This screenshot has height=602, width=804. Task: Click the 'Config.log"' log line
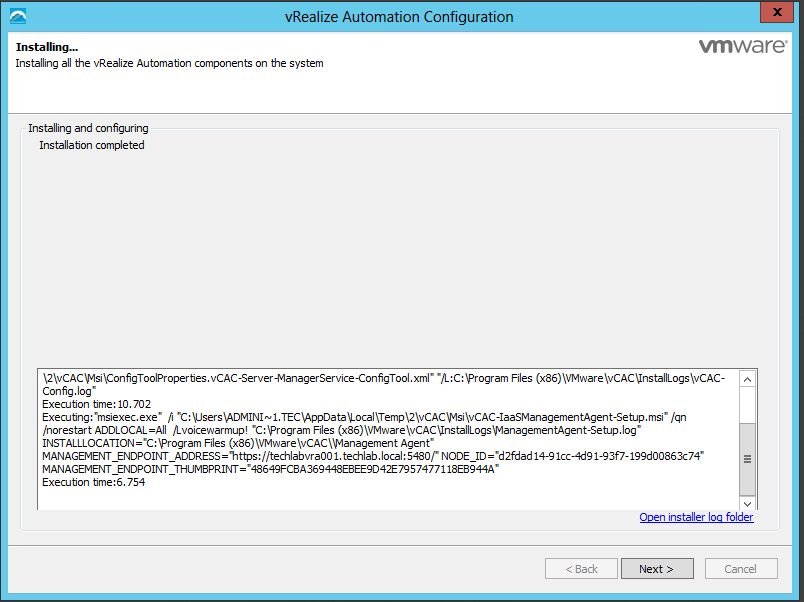click(69, 391)
